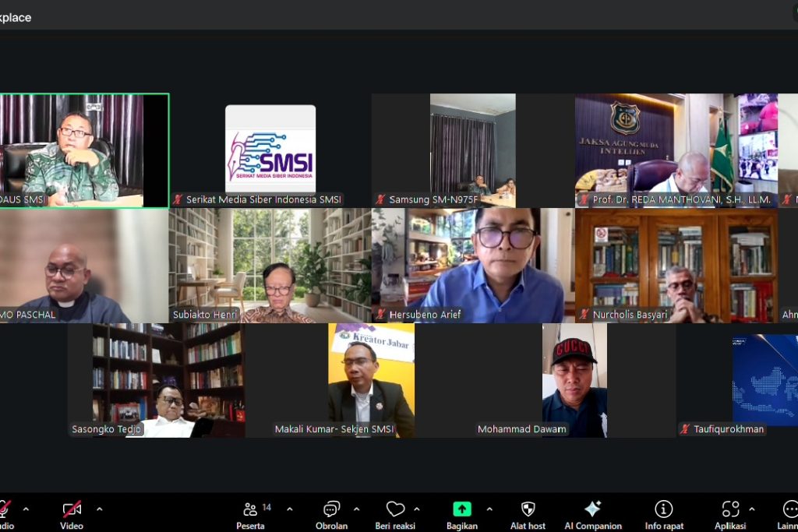Click Mohammad Dawam's video tile
The image size is (798, 532).
coord(574,380)
